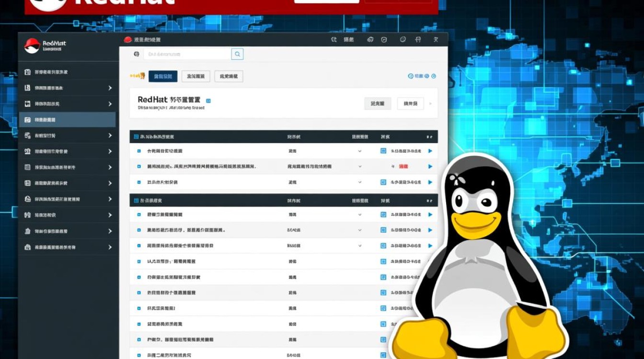Click the icon of the topmost sidebar menu entry
The height and width of the screenshot is (359, 644).
coord(27,72)
